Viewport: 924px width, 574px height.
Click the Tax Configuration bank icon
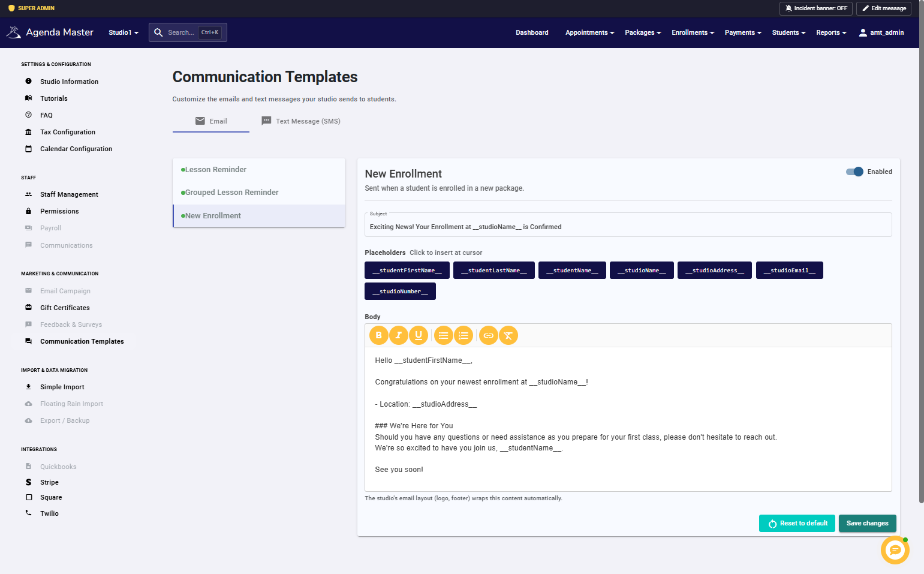pos(28,132)
